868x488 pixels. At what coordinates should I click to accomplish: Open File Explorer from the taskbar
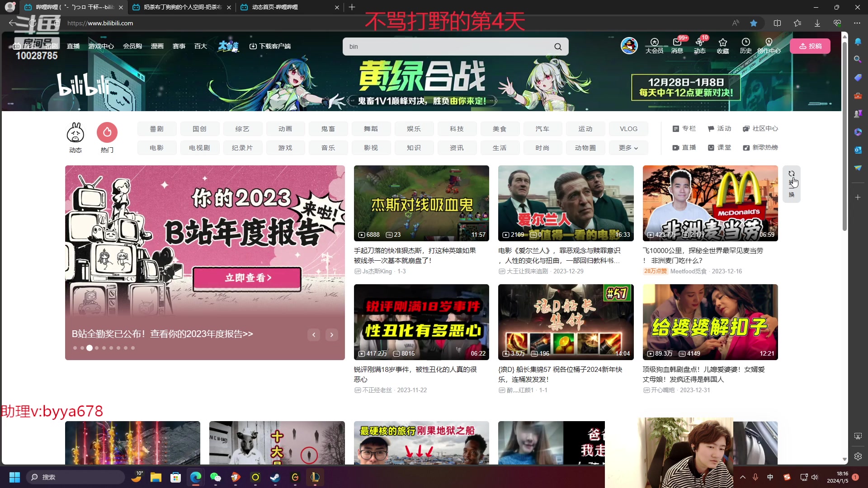[x=156, y=477]
